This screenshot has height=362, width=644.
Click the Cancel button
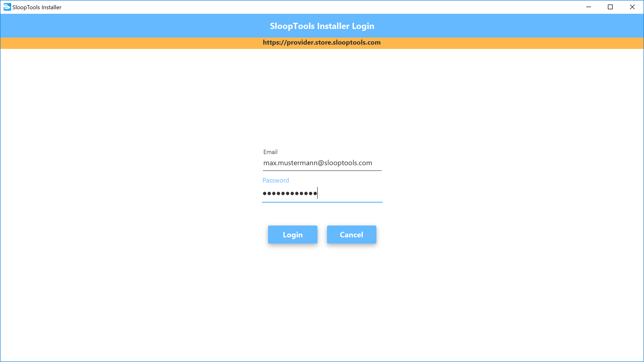coord(352,234)
